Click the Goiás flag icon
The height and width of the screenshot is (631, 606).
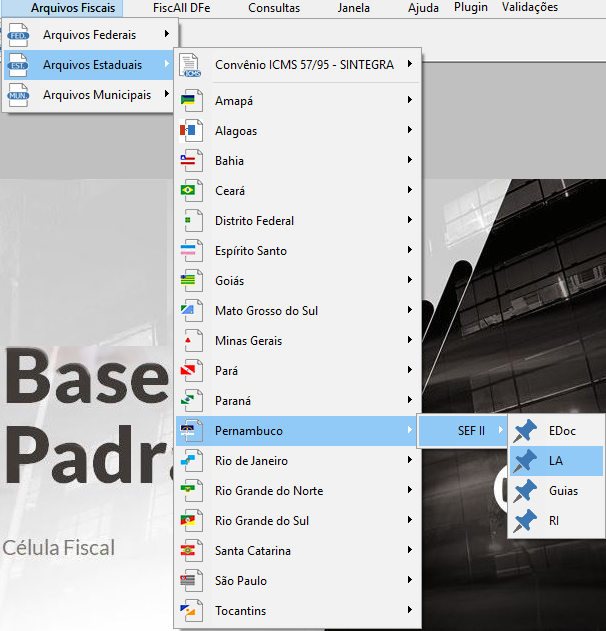click(x=191, y=280)
